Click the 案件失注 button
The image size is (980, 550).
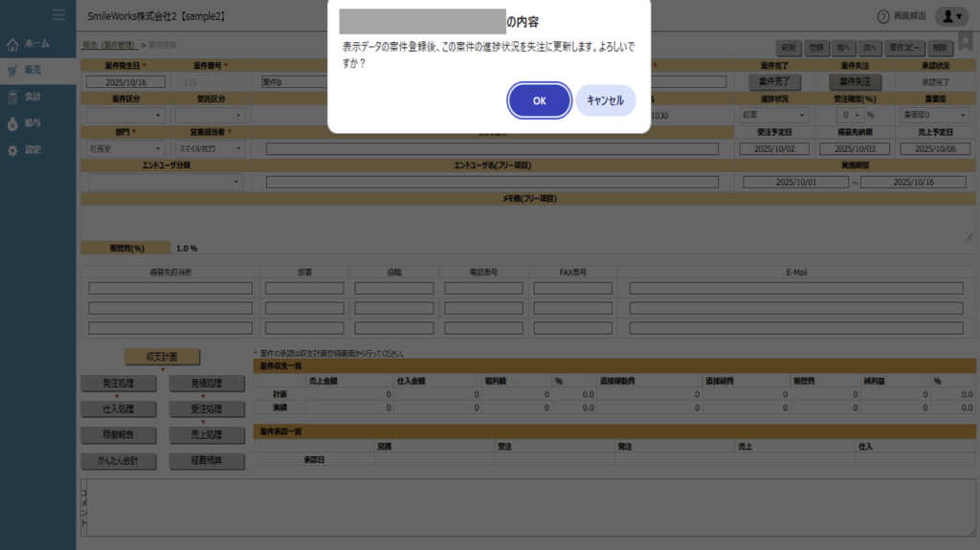854,81
